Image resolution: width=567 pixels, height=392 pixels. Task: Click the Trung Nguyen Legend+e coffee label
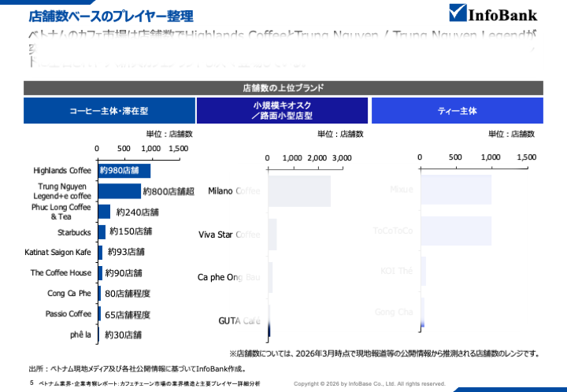point(62,191)
